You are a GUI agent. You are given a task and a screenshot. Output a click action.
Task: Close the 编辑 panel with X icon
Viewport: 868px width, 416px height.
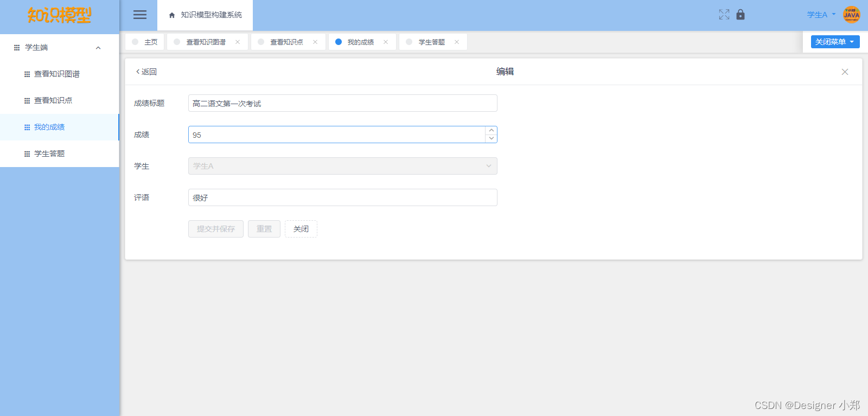tap(845, 72)
